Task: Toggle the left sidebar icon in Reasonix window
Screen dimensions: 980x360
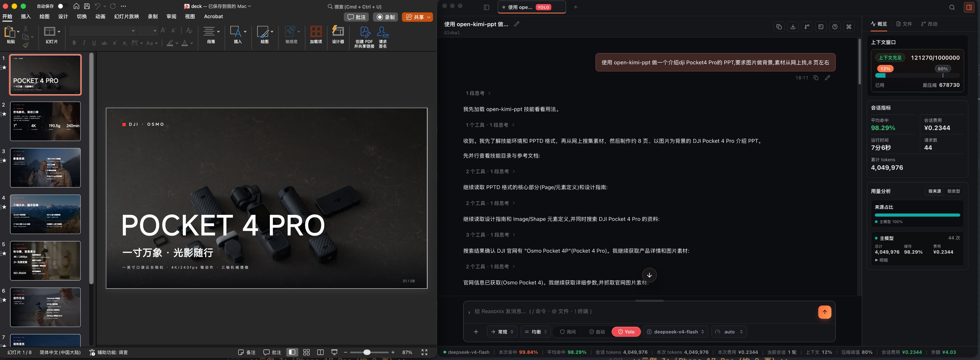Action: click(486, 7)
